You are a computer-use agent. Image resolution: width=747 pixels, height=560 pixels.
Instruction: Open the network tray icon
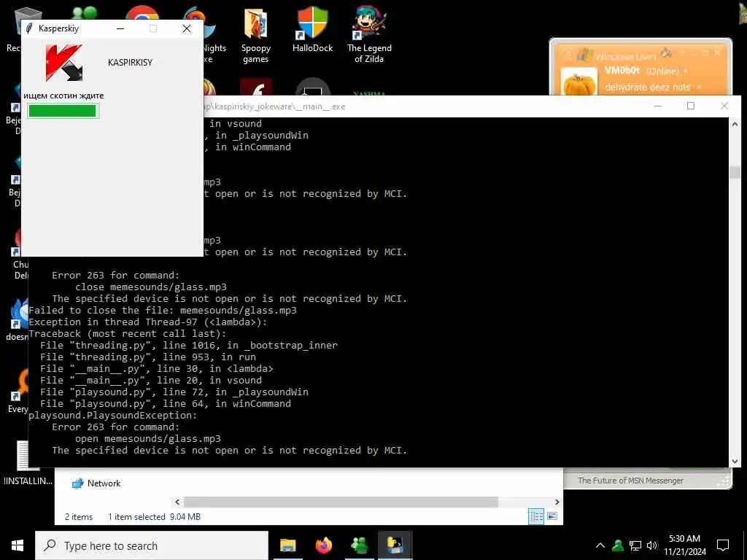tap(635, 545)
